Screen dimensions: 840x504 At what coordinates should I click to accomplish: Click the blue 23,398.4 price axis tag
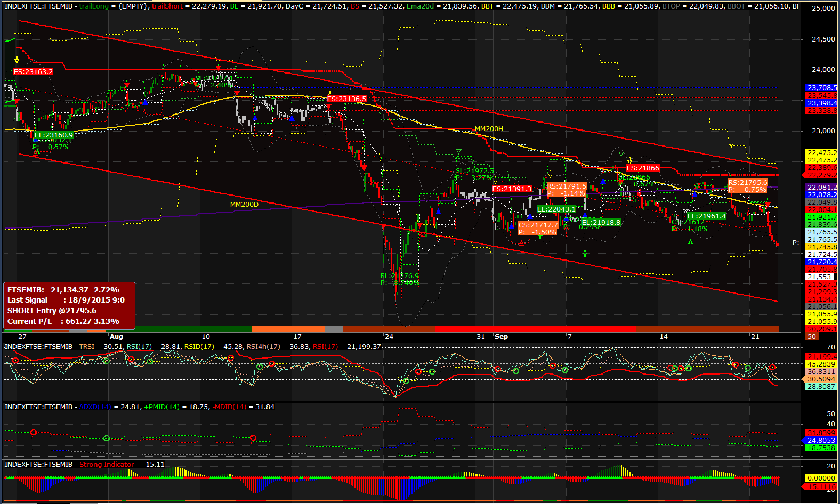(x=822, y=103)
